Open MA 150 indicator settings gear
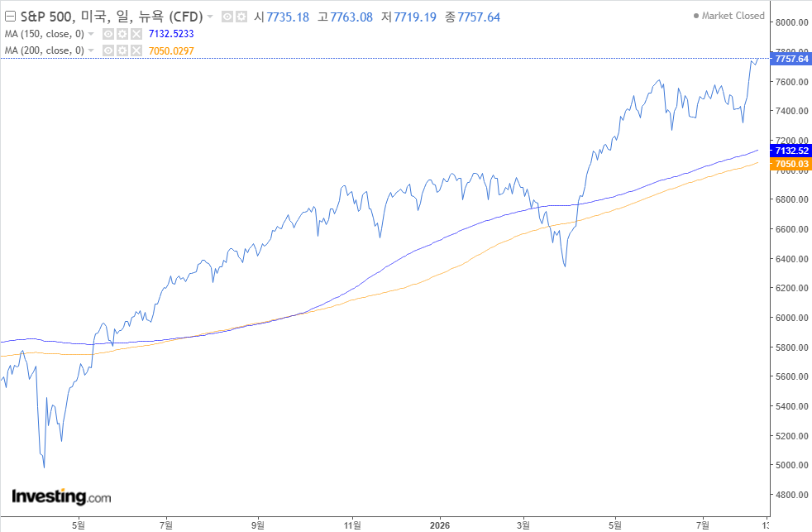 click(x=122, y=34)
